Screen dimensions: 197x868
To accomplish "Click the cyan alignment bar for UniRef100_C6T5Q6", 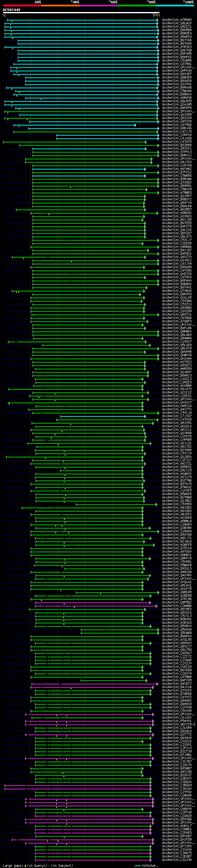I will [x=75, y=125].
